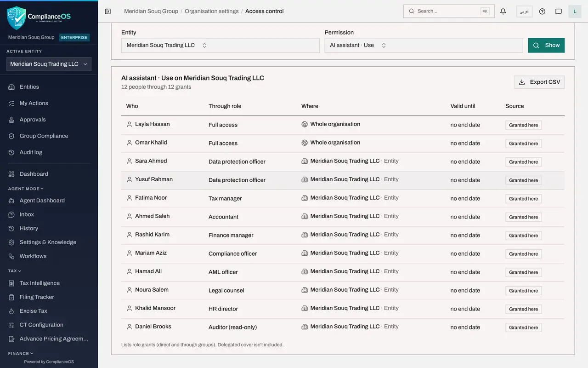The width and height of the screenshot is (588, 368).
Task: Open the chat messages icon
Action: point(559,11)
